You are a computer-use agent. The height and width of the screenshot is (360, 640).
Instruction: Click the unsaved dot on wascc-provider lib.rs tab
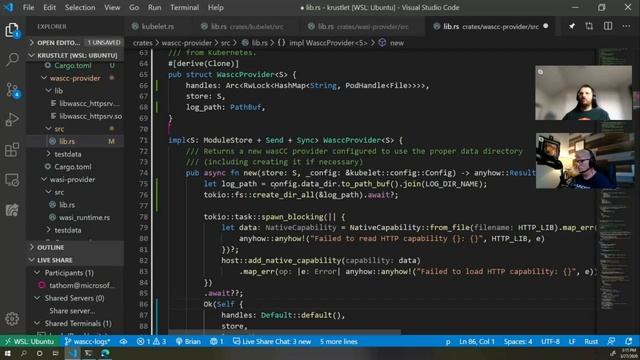pyautogui.click(x=546, y=26)
